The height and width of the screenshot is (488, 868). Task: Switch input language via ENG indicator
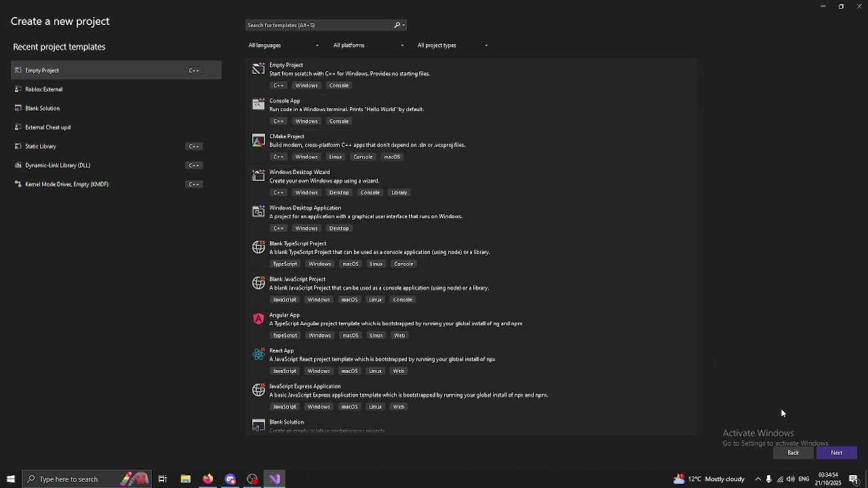click(804, 479)
